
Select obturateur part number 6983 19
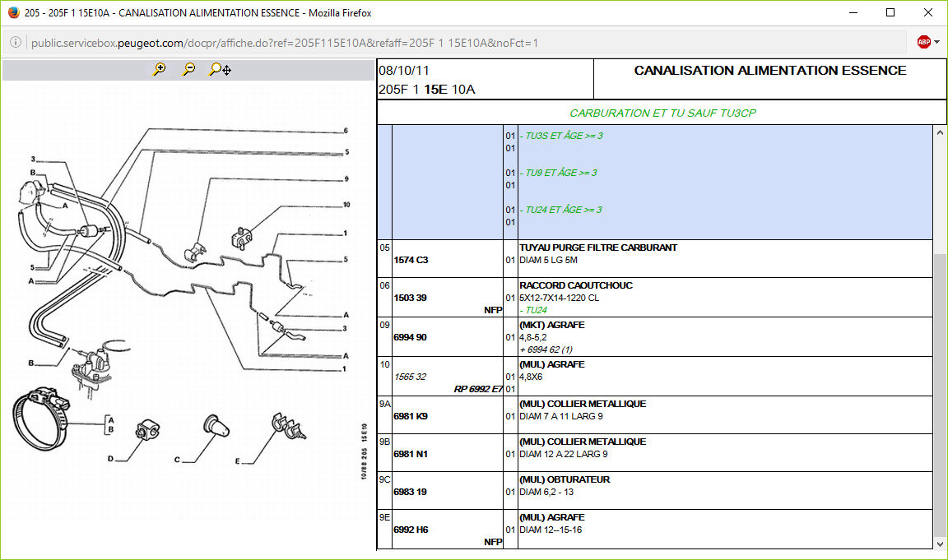(x=410, y=492)
